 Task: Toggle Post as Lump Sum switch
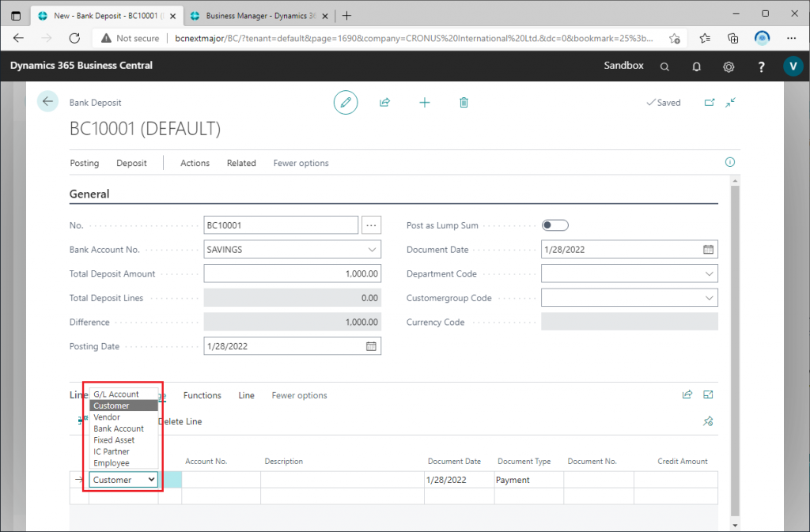555,225
